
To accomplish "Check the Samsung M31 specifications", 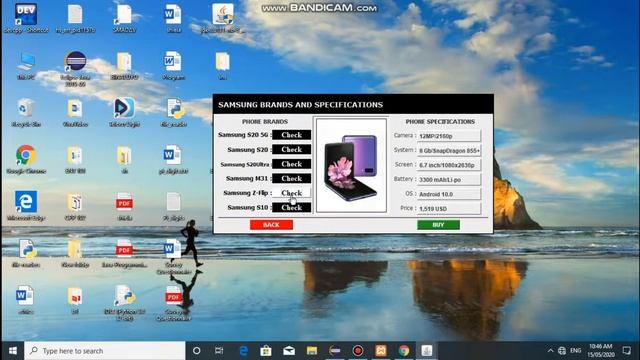I will [x=291, y=178].
